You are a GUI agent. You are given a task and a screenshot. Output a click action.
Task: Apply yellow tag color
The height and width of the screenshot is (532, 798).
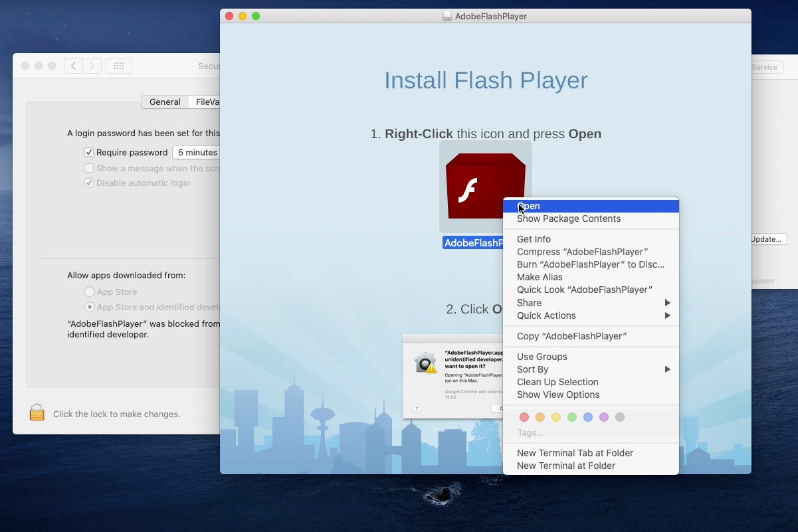click(x=555, y=417)
